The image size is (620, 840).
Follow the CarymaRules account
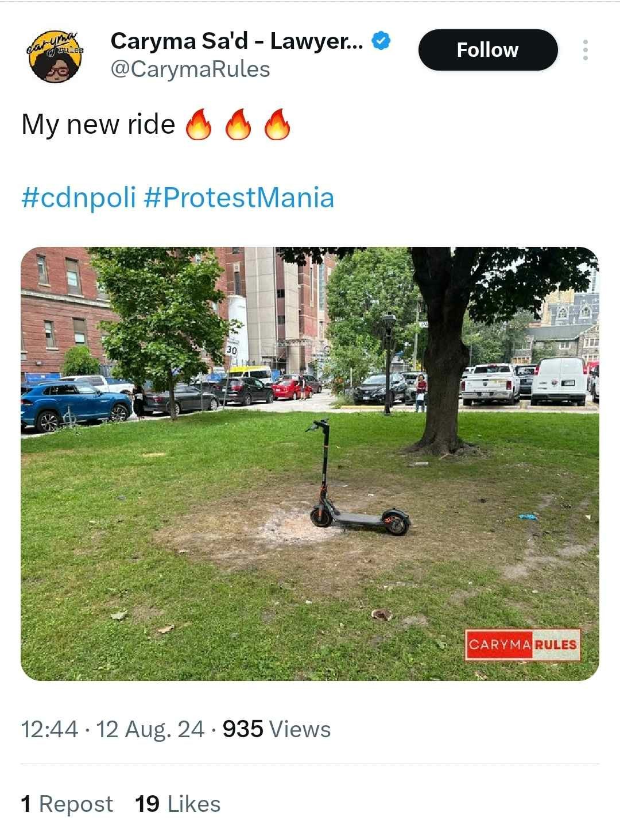(x=488, y=50)
